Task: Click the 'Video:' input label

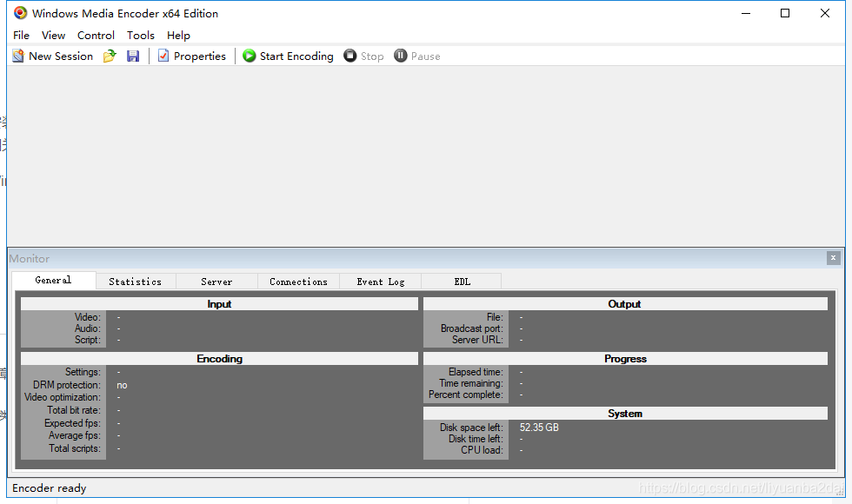Action: pos(88,317)
